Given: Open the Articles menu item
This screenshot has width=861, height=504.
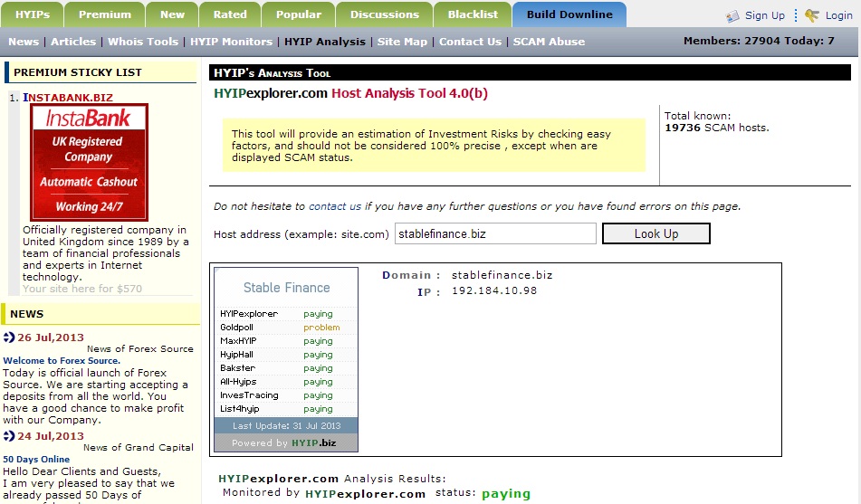Looking at the screenshot, I should [x=73, y=42].
